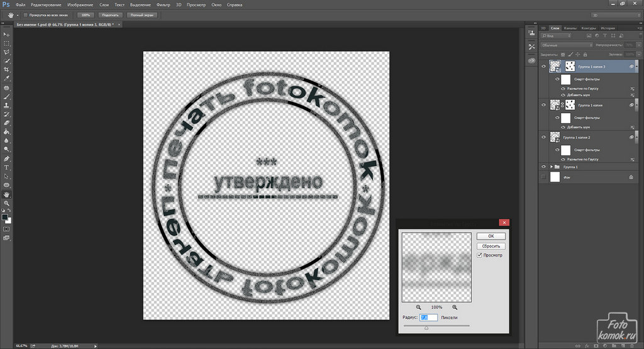Image resolution: width=644 pixels, height=349 pixels.
Task: Click OK in blur dialog
Action: coord(491,236)
